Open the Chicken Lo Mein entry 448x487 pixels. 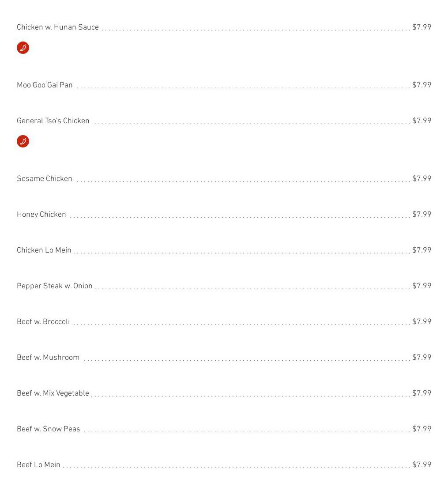pyautogui.click(x=44, y=250)
